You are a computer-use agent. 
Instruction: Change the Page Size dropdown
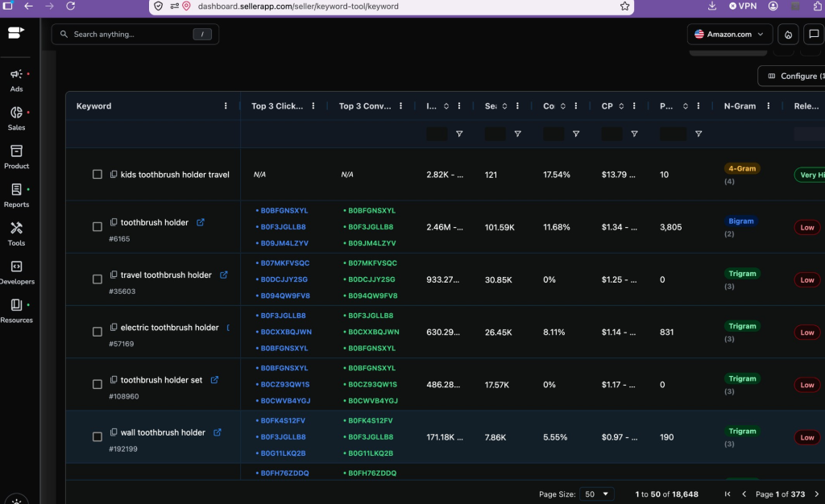597,494
